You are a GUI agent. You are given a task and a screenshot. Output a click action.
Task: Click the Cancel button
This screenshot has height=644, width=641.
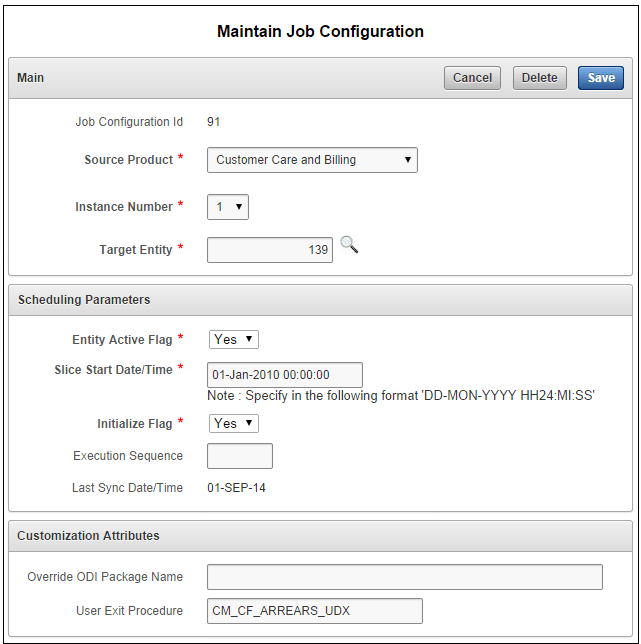pos(472,78)
